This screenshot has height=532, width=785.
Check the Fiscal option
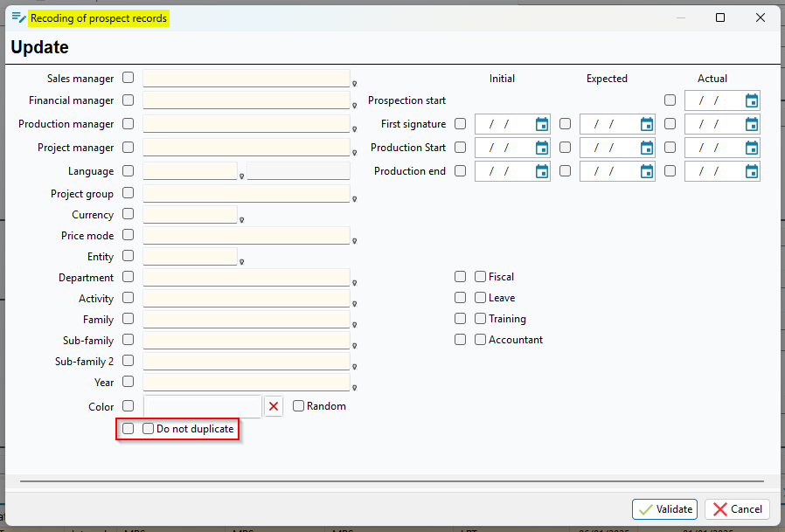pos(481,277)
